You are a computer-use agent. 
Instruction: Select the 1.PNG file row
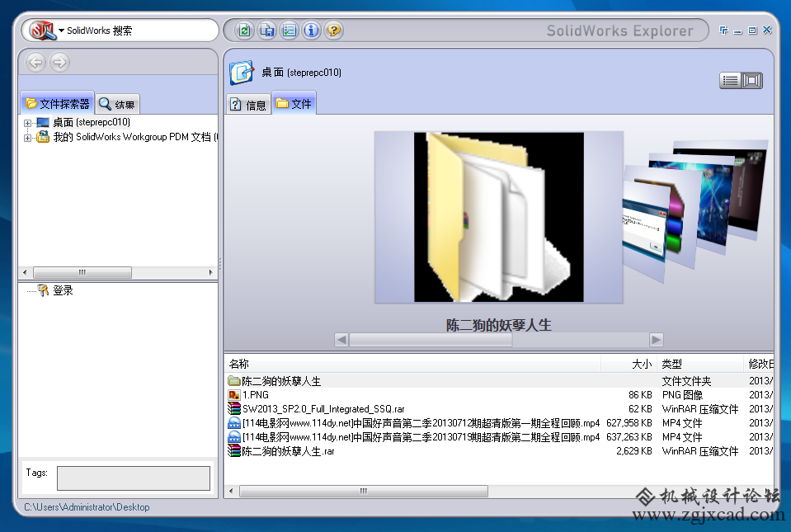pos(499,395)
